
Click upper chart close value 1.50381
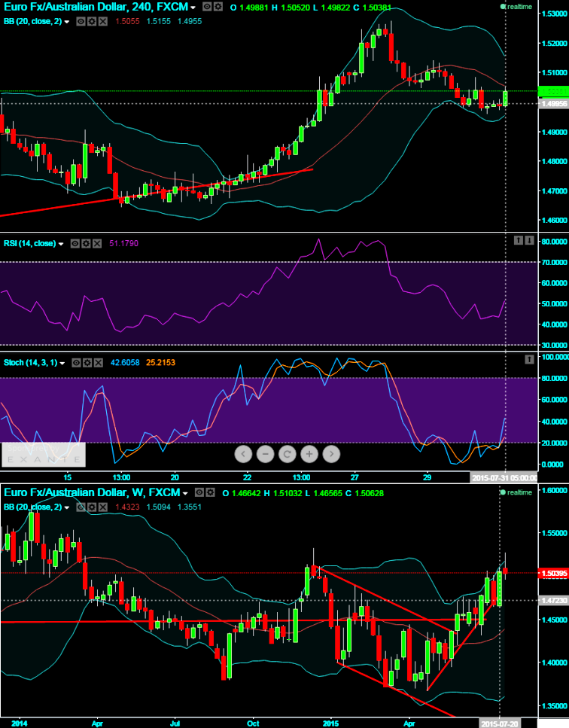pyautogui.click(x=378, y=8)
